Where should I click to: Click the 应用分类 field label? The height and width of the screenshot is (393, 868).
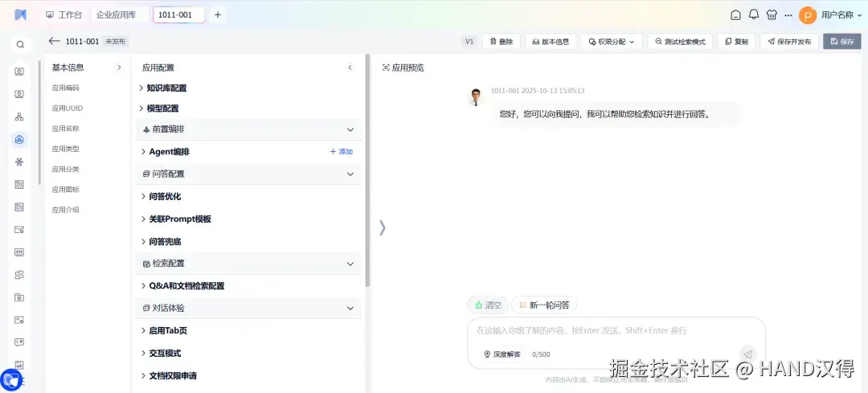65,170
